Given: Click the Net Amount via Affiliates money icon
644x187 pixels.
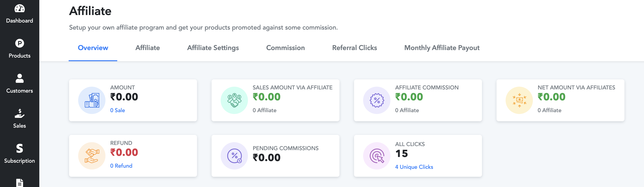Looking at the screenshot, I should pos(519,100).
